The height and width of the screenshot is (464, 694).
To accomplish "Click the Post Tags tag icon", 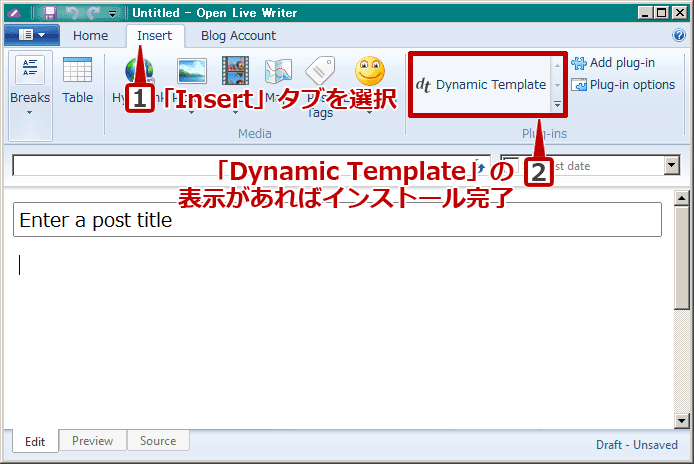I will [x=320, y=70].
